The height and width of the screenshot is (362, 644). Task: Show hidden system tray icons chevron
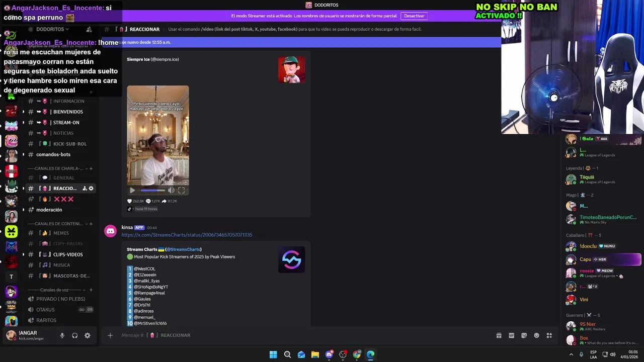point(571,354)
